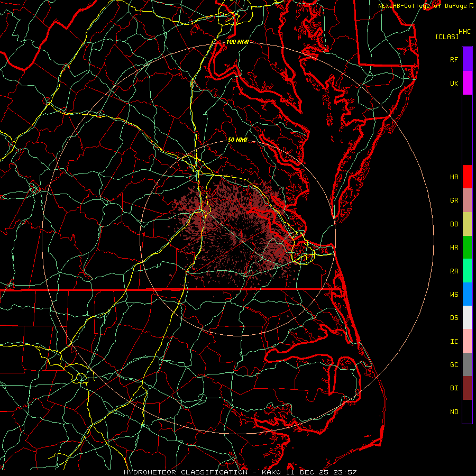Click the HR legend label
Screen dimensions: 476x476
point(454,248)
